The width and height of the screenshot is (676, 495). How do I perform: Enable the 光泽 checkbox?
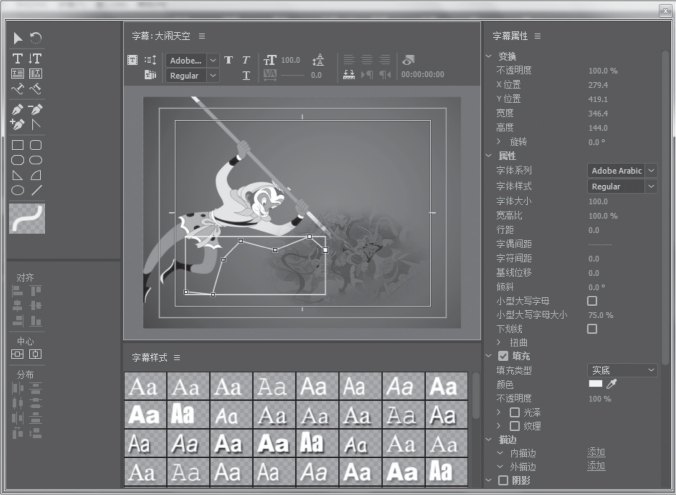click(x=514, y=413)
